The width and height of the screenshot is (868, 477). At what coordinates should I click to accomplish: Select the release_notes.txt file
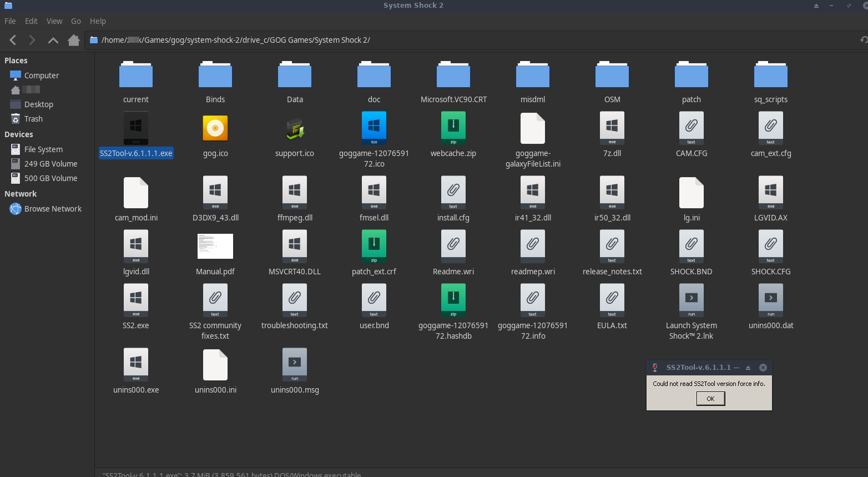click(x=612, y=253)
